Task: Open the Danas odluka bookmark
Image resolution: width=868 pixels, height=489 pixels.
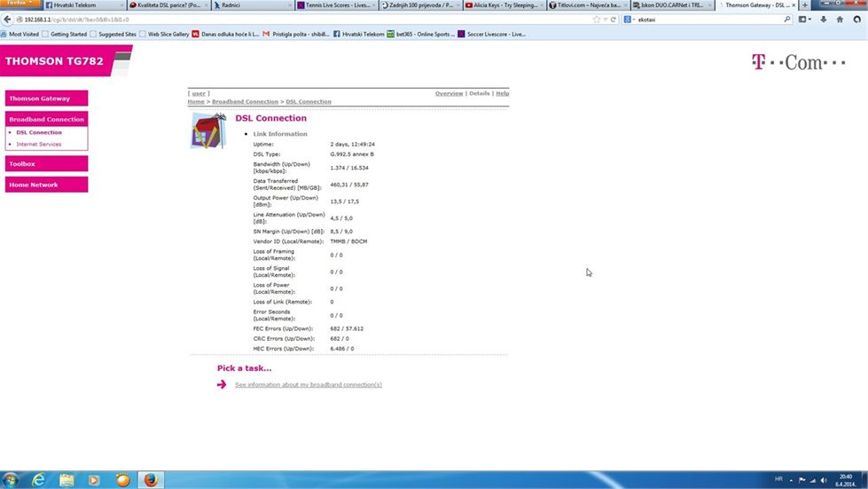Action: click(x=225, y=34)
